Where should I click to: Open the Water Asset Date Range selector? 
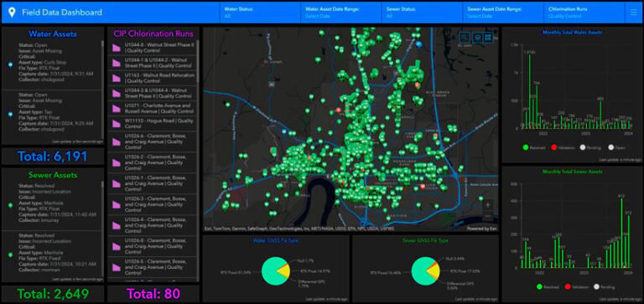click(x=341, y=13)
